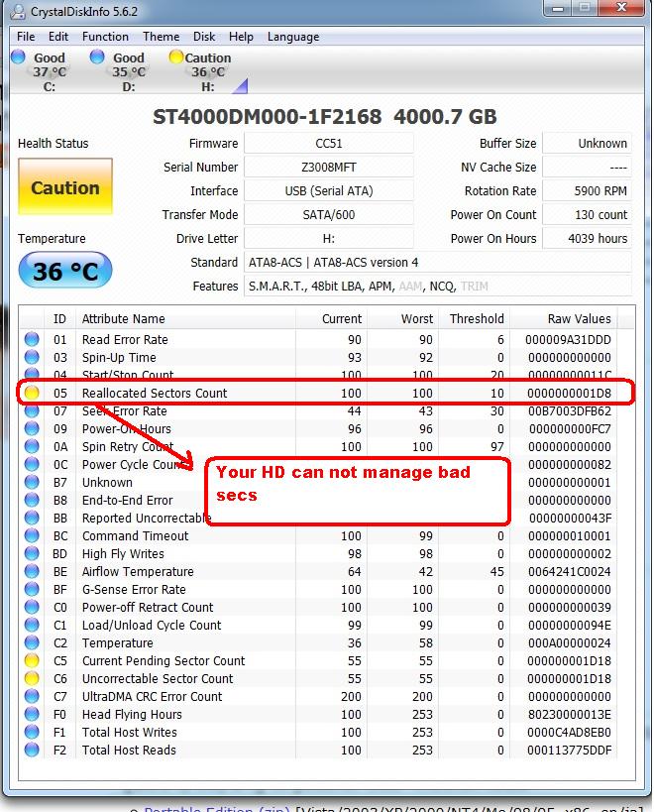Click the status icon for UltraDMA CRC Error Count

tap(32, 697)
